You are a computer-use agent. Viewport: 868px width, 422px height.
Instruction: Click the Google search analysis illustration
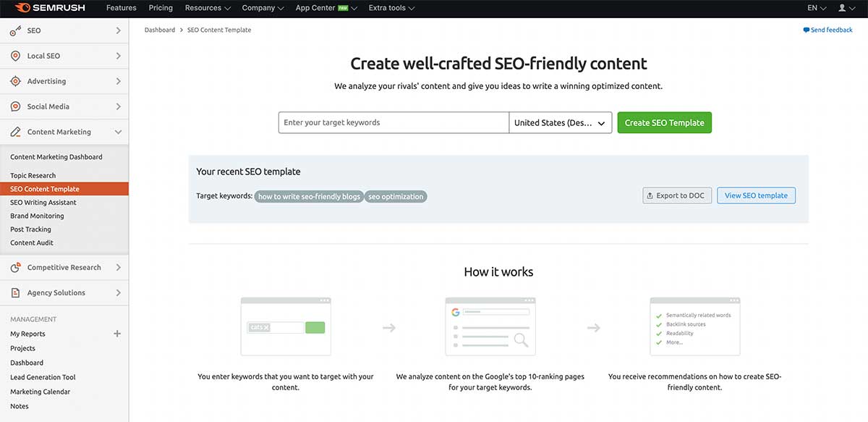click(x=490, y=326)
